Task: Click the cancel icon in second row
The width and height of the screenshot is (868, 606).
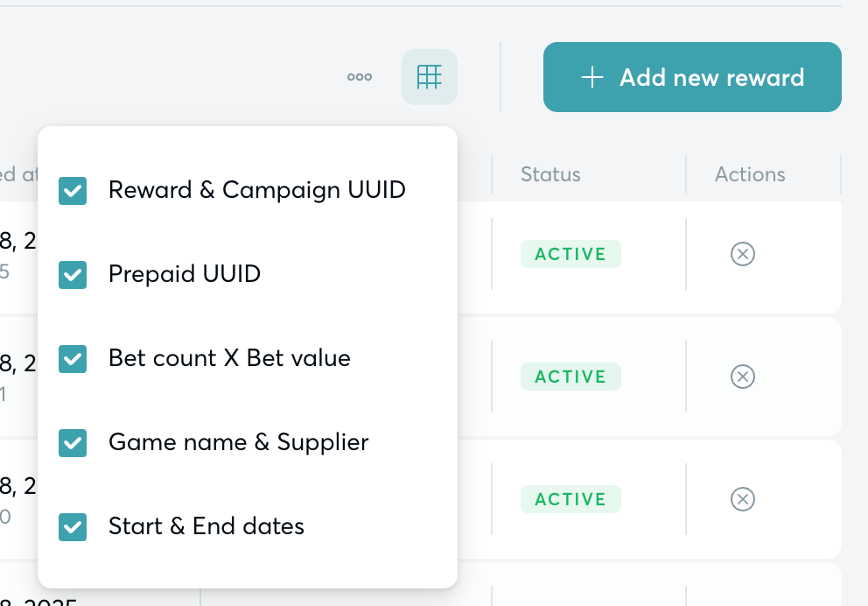Action: [742, 377]
